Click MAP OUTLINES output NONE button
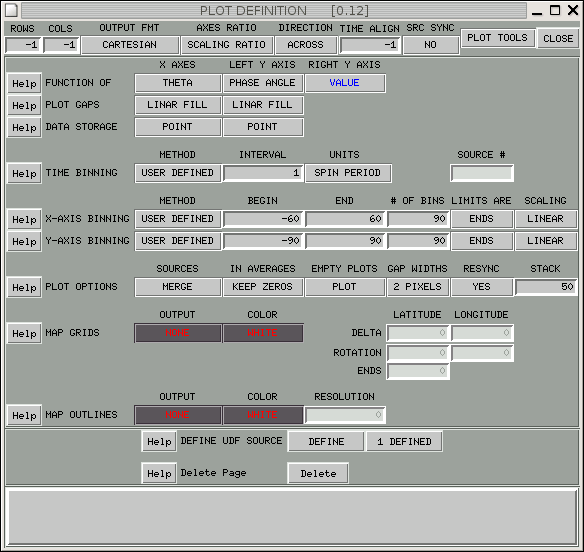This screenshot has width=584, height=552. (x=178, y=415)
